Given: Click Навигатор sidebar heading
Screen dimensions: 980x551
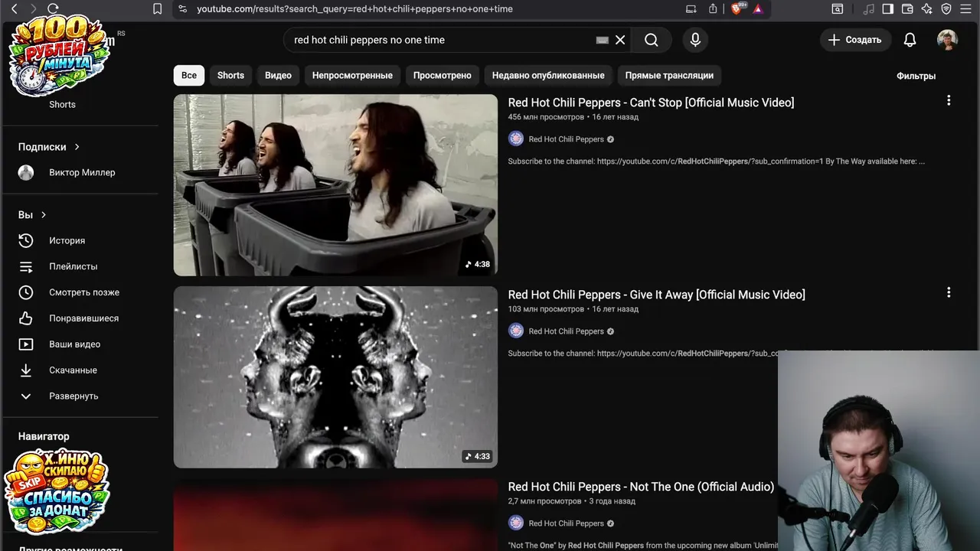Looking at the screenshot, I should [x=44, y=436].
